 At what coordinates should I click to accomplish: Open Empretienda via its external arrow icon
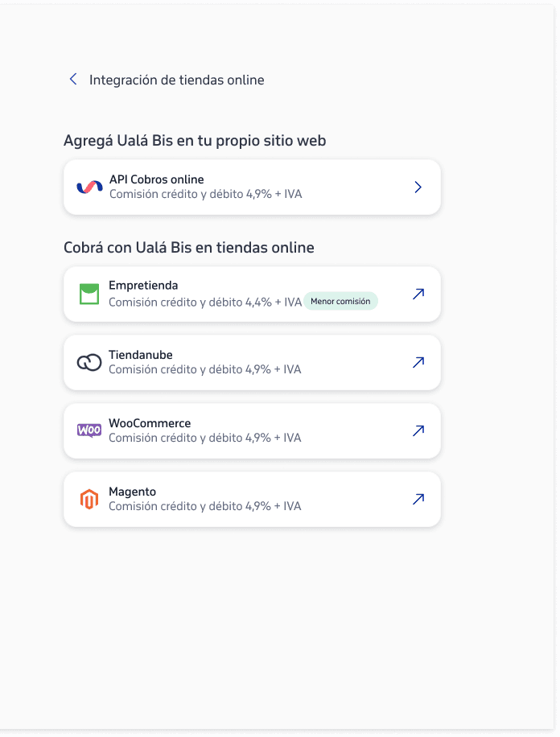pyautogui.click(x=418, y=294)
